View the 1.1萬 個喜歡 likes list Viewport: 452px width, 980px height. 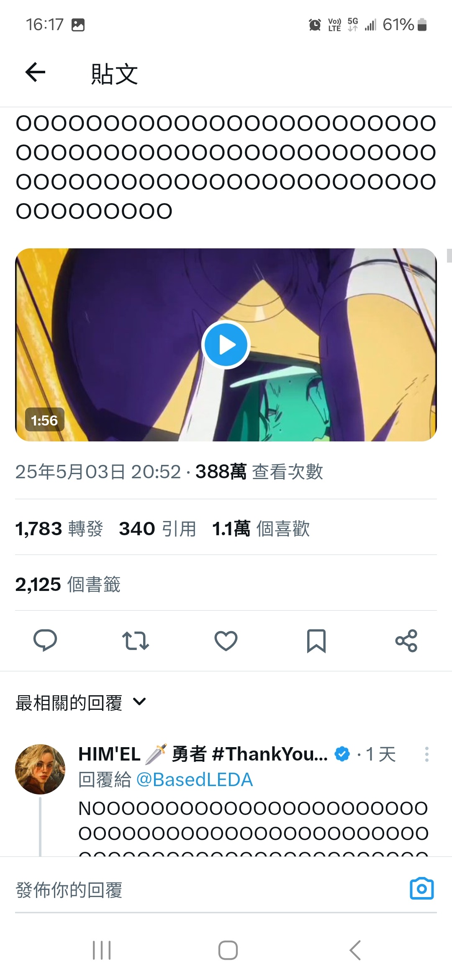point(261,529)
